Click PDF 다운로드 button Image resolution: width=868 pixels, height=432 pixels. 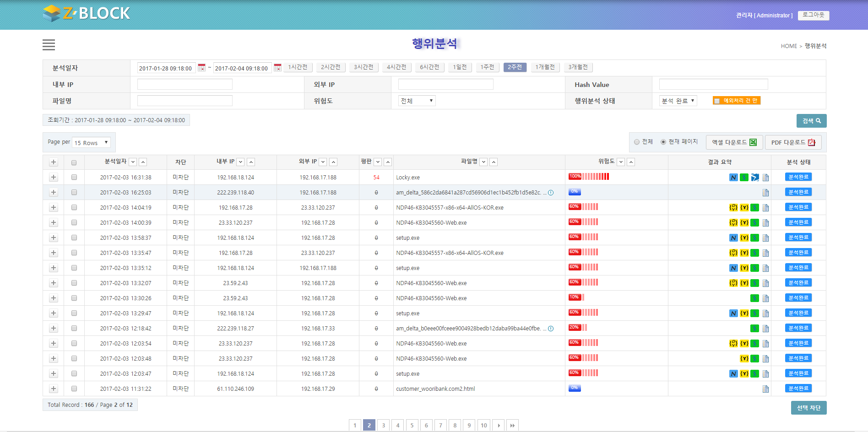click(x=793, y=142)
